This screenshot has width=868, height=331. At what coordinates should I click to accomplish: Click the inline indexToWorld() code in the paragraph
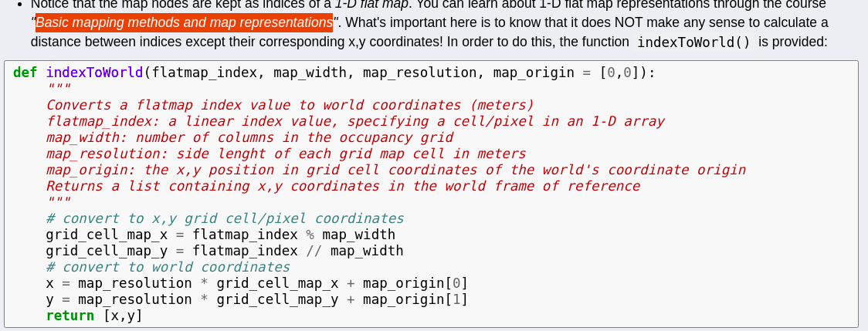[x=693, y=42]
